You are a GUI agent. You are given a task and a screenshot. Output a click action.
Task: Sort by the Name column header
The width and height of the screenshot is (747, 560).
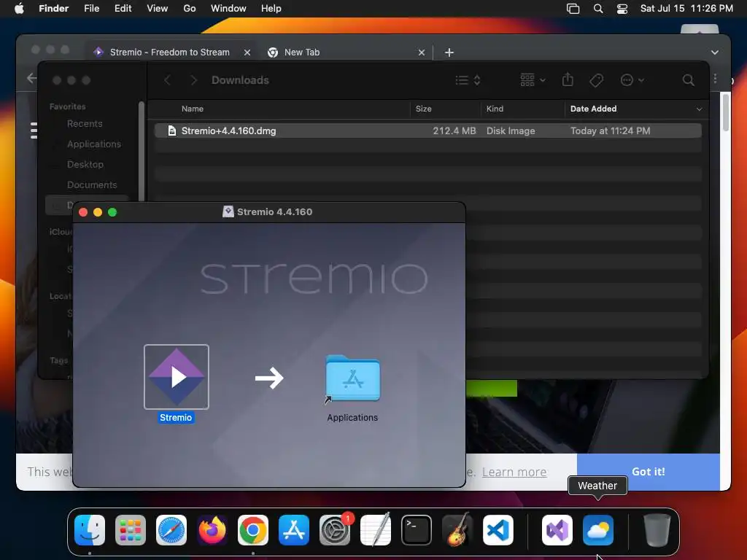(193, 109)
